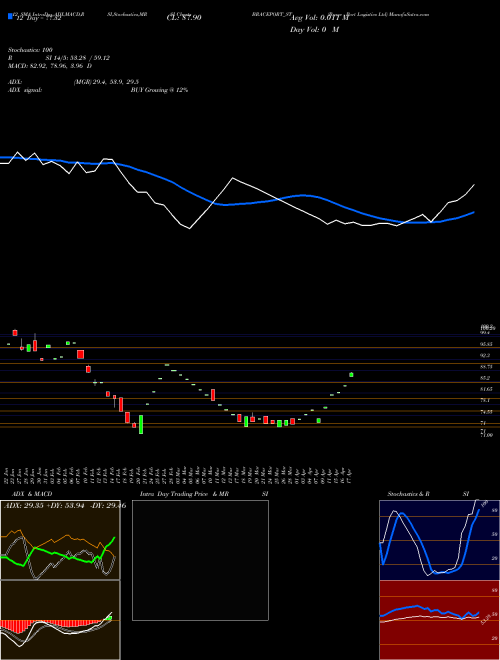
Task: Click the empty intraday trading price panel
Action: (200, 560)
